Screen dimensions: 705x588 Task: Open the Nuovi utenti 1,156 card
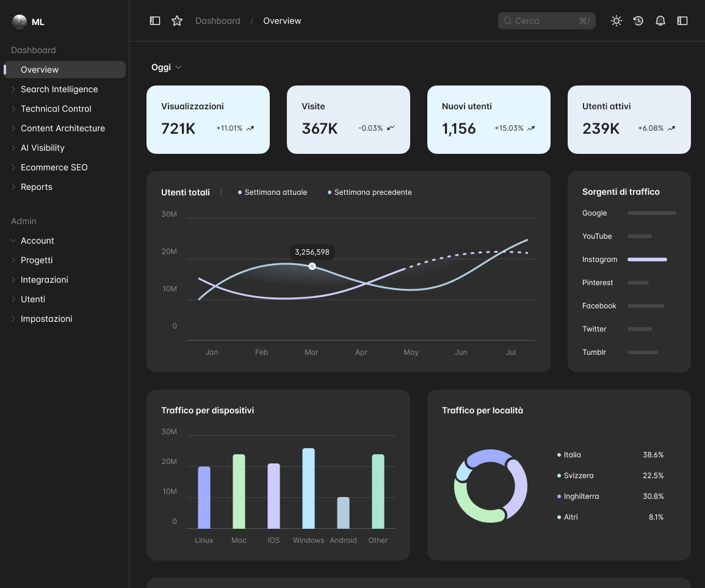point(489,120)
